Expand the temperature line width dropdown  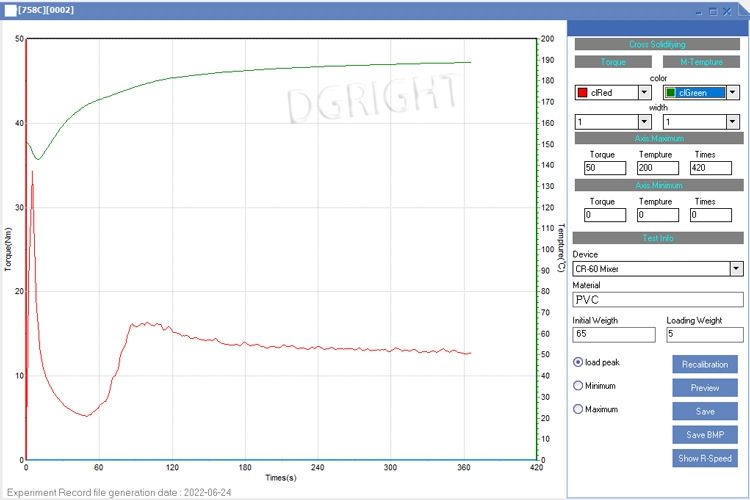[x=732, y=122]
